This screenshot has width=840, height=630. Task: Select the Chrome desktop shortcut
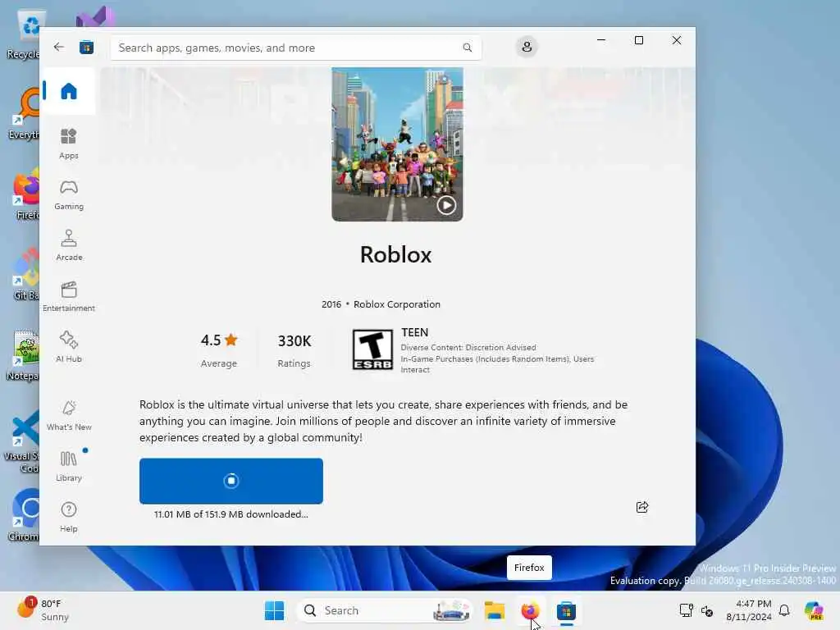click(x=24, y=514)
